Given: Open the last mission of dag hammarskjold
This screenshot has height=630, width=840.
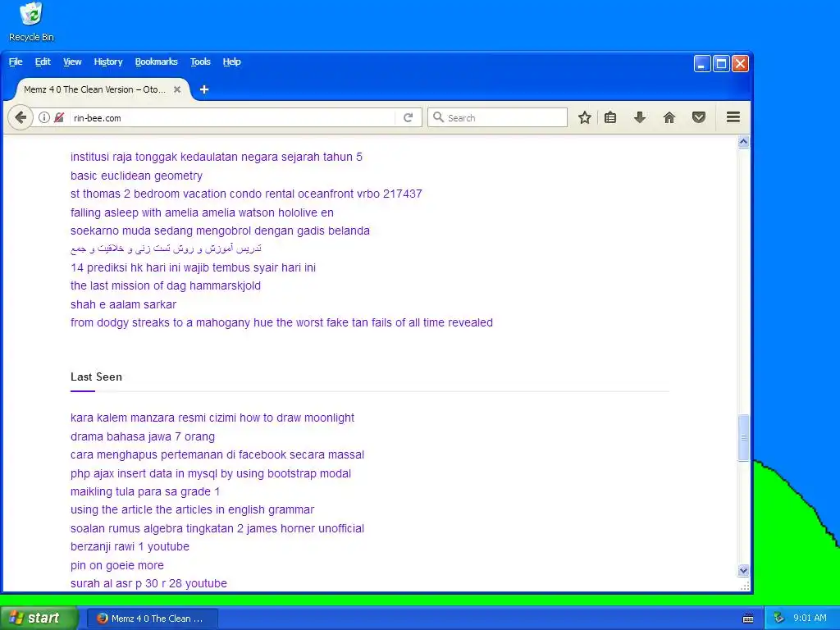Looking at the screenshot, I should [x=166, y=285].
